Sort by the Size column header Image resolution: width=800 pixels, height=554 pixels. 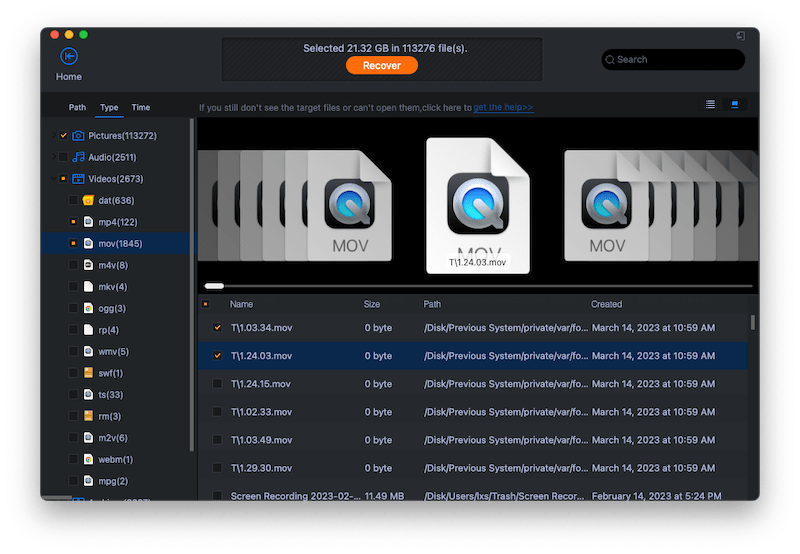tap(372, 304)
